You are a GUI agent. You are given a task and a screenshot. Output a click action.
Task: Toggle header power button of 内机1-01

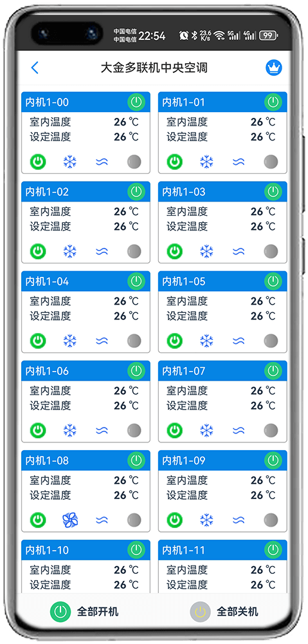[273, 102]
